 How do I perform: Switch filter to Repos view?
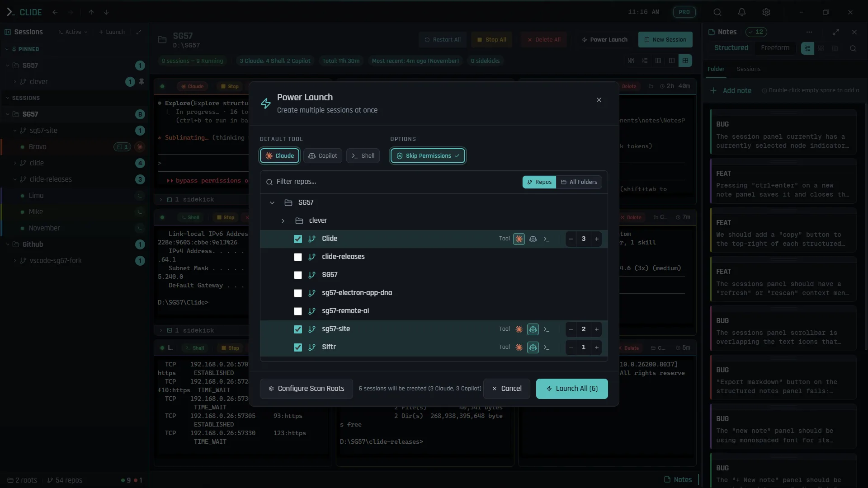coord(539,182)
